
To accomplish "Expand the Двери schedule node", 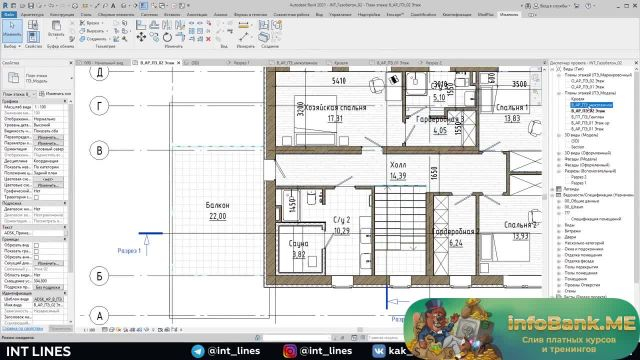I will pos(559,237).
